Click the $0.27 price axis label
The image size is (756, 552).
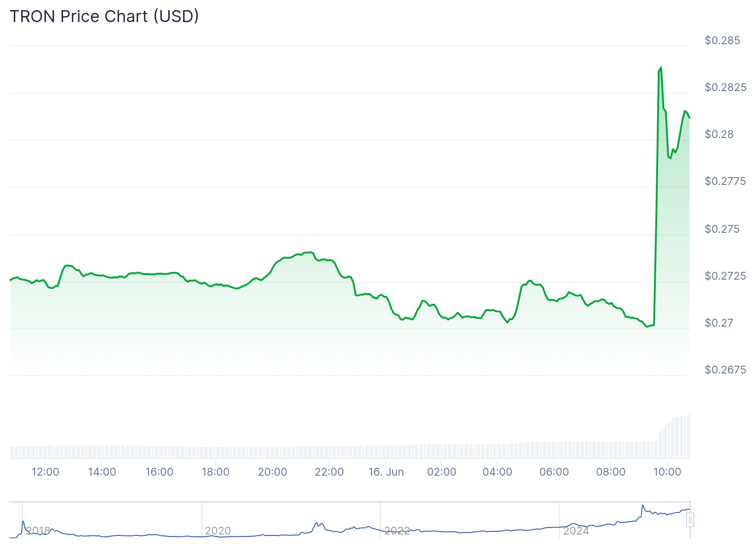719,323
